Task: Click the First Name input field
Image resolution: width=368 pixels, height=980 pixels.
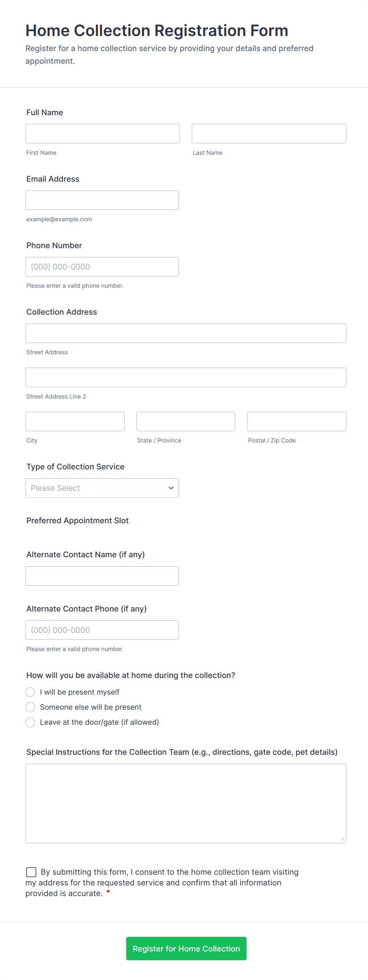Action: tap(102, 134)
